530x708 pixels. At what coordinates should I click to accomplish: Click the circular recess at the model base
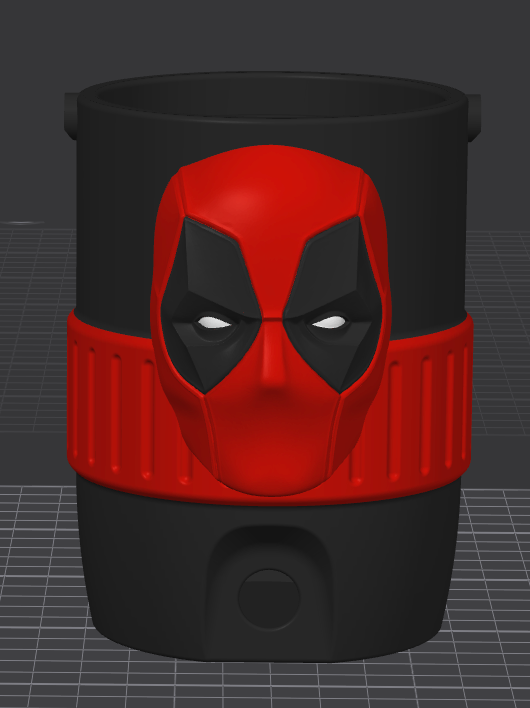pyautogui.click(x=269, y=600)
